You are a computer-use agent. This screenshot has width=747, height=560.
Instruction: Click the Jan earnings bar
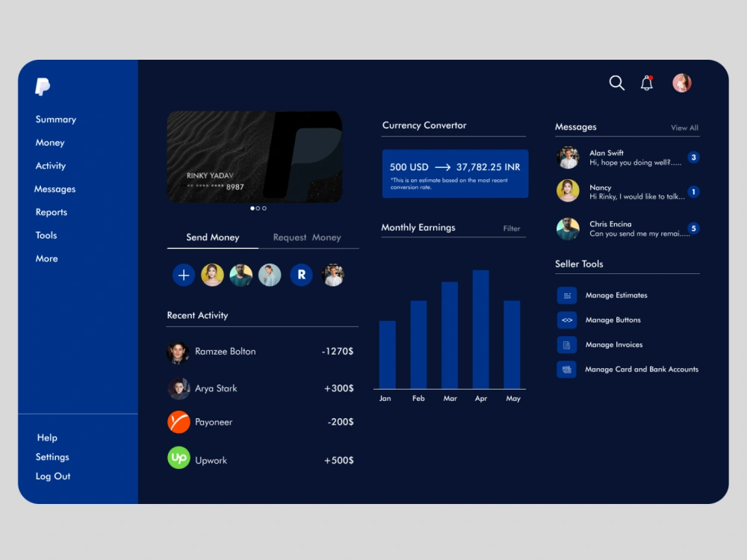(x=387, y=355)
